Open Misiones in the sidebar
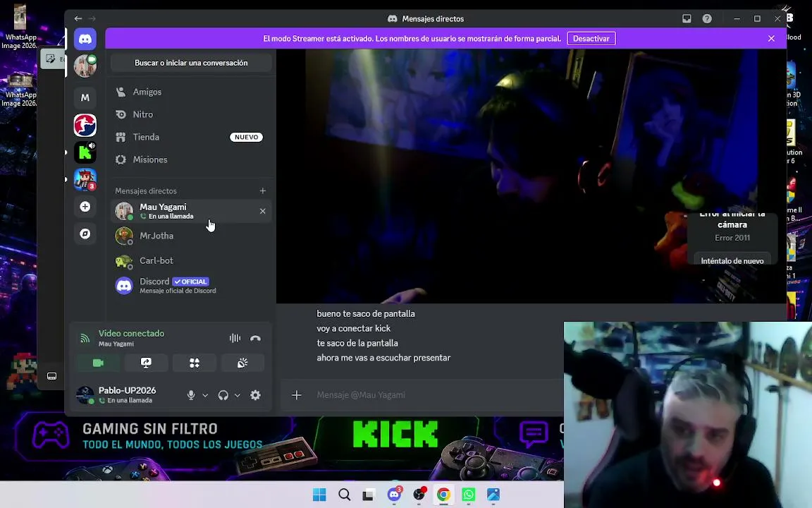Screen dimensions: 812x508 coord(191,159)
